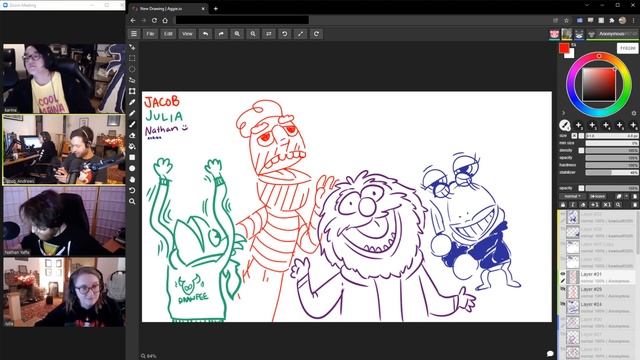This screenshot has height=360, width=640.
Task: Select the move/pointer tool
Action: click(132, 47)
